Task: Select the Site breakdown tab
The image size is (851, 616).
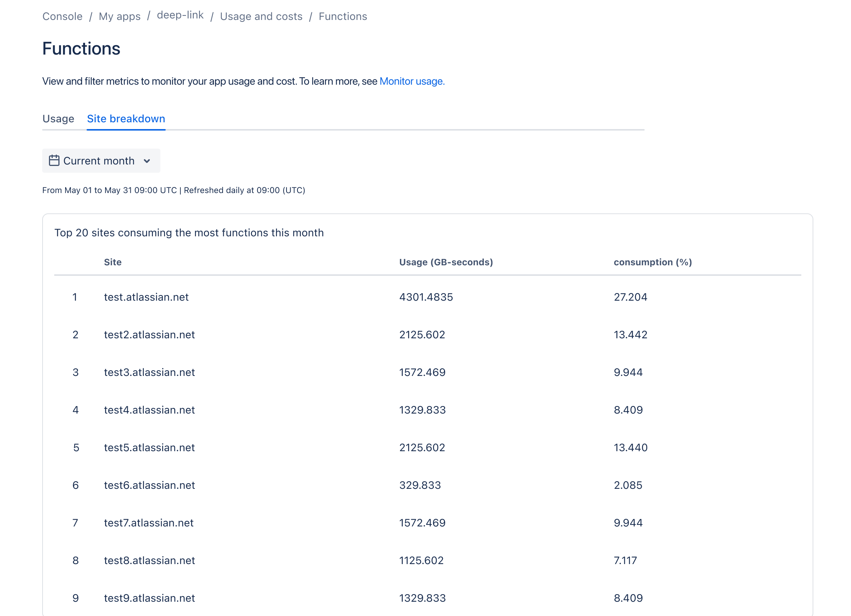Action: (126, 119)
